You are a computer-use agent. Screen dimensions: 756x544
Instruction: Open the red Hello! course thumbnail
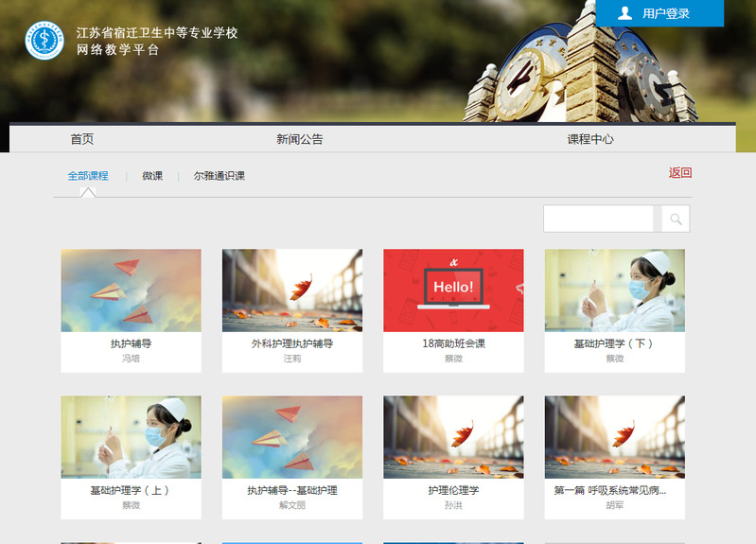click(x=453, y=290)
